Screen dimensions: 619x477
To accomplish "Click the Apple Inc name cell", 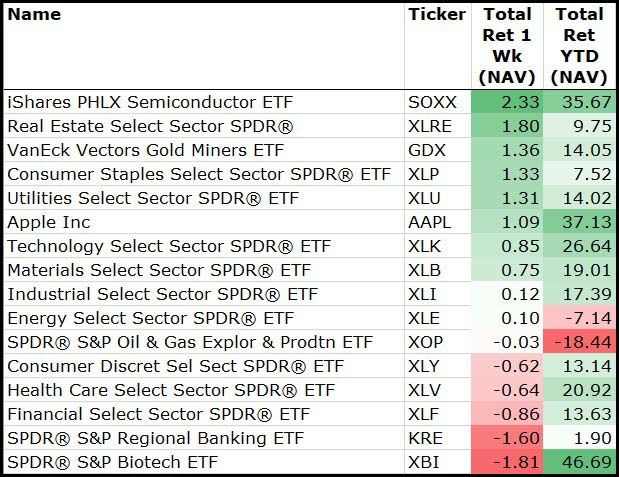I will pos(50,222).
